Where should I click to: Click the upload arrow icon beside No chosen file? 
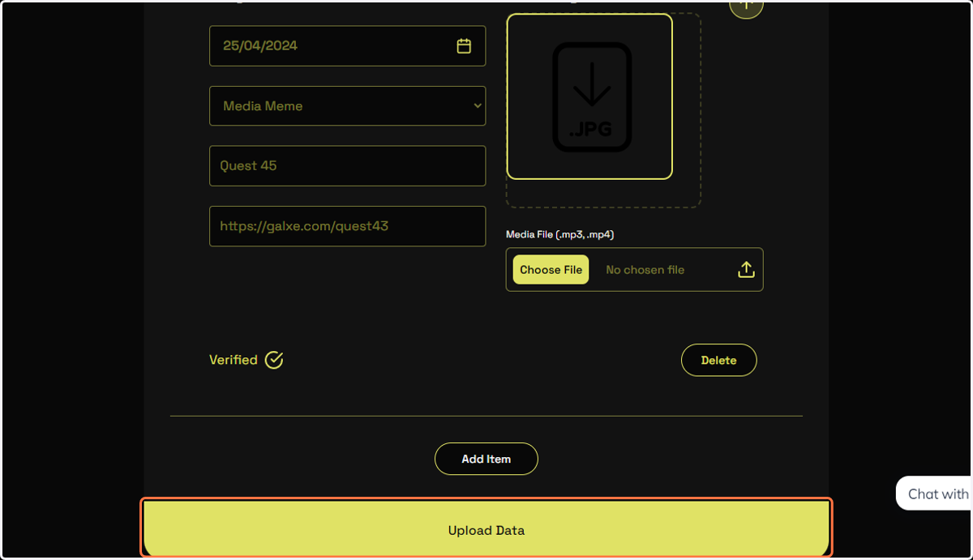746,270
